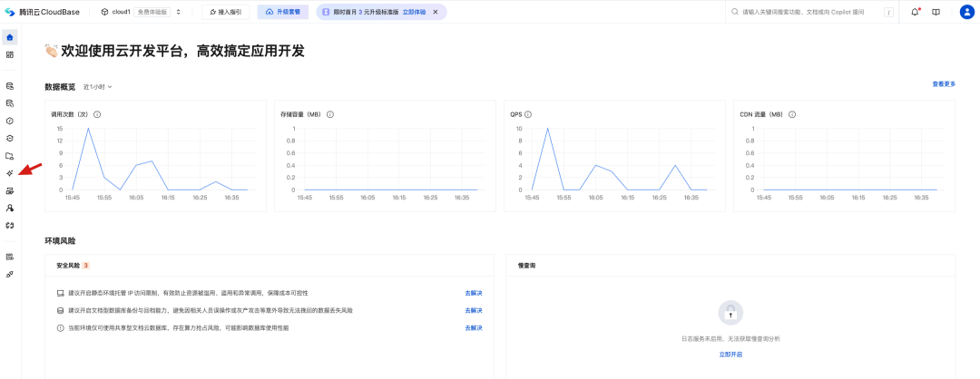Dismiss the promotion banner with X
The width and height of the screenshot is (980, 379).
tap(436, 12)
